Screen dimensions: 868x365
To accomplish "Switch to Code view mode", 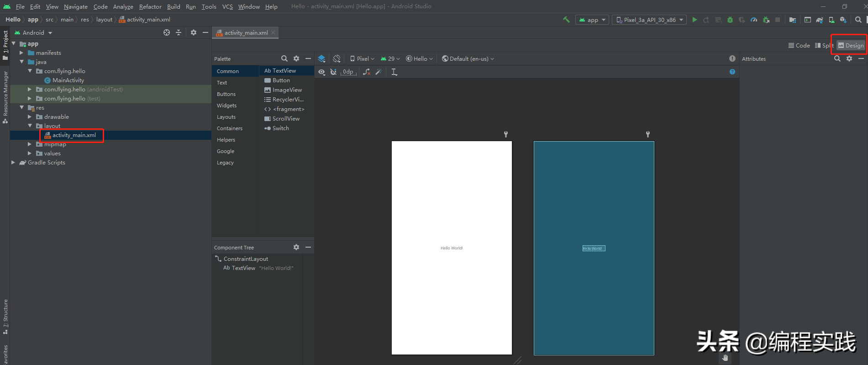I will (799, 45).
